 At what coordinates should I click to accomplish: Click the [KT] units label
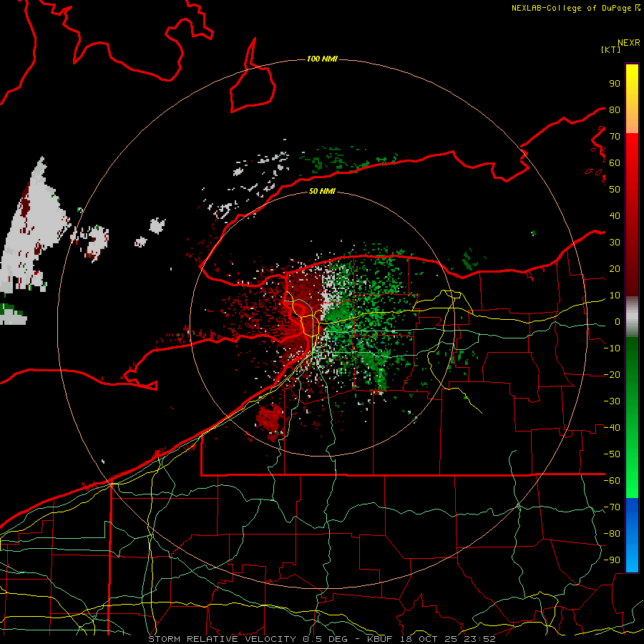click(611, 49)
